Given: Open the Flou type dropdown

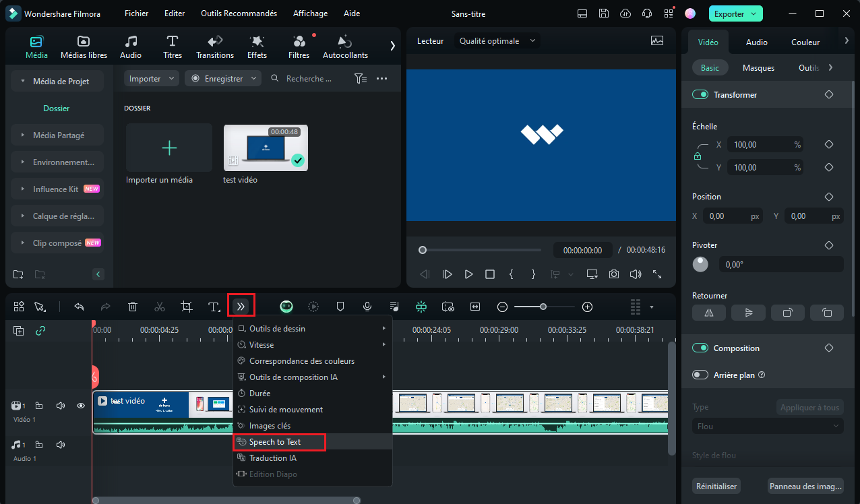Looking at the screenshot, I should 768,427.
